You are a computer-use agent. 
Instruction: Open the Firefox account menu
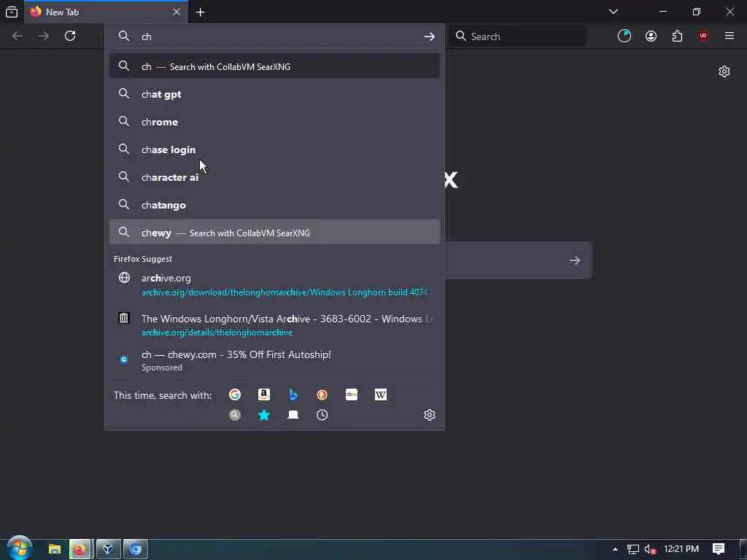click(x=651, y=36)
